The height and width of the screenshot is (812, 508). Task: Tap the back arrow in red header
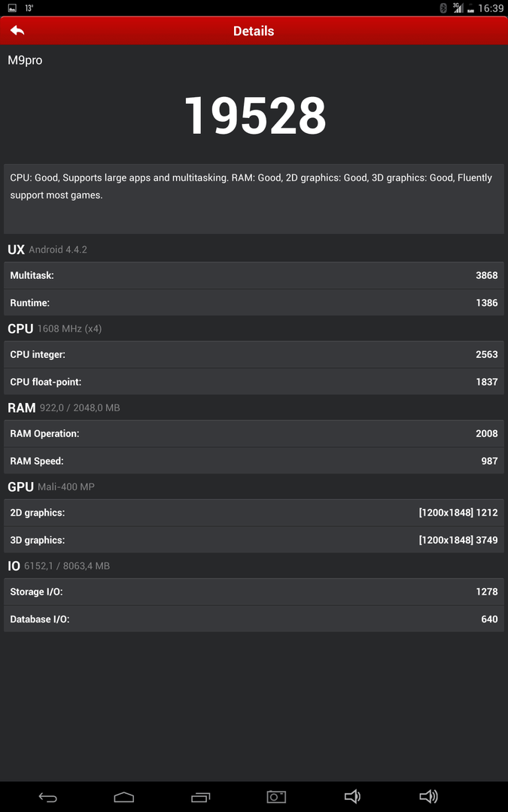[x=17, y=31]
